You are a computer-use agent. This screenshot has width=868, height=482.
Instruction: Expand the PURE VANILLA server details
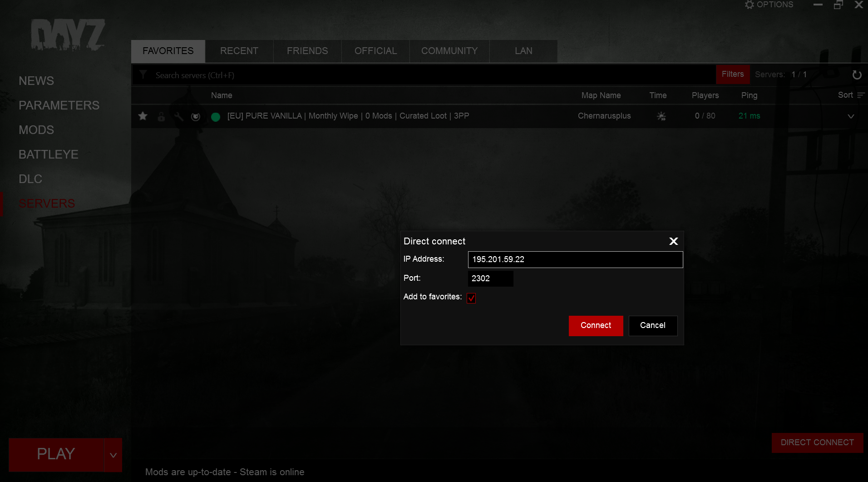pos(851,116)
